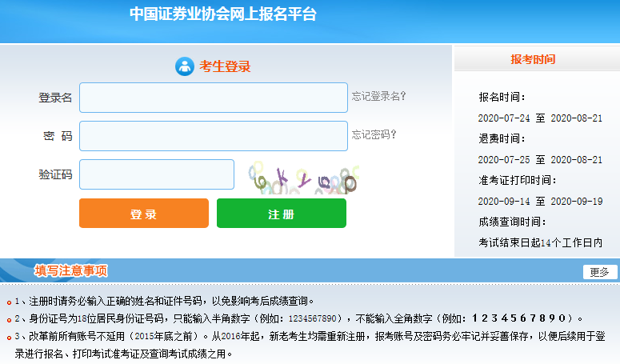620x364 pixels.
Task: Click the 中国证券业协会网上报名平台 page title
Action: (223, 14)
